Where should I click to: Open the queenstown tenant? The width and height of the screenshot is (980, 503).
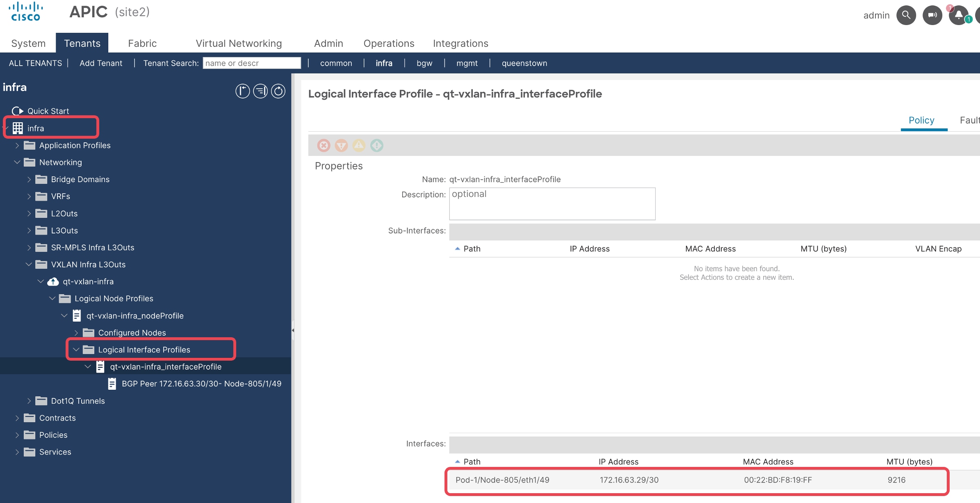pos(524,63)
